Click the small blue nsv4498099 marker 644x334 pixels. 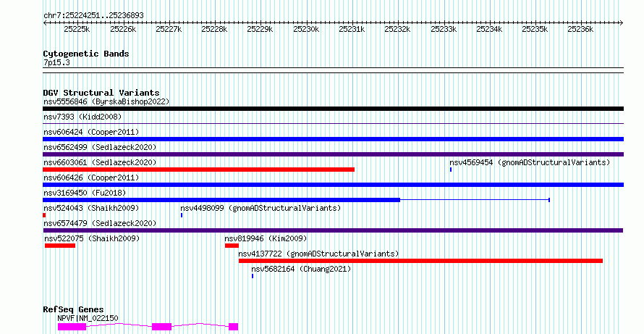[x=182, y=215]
